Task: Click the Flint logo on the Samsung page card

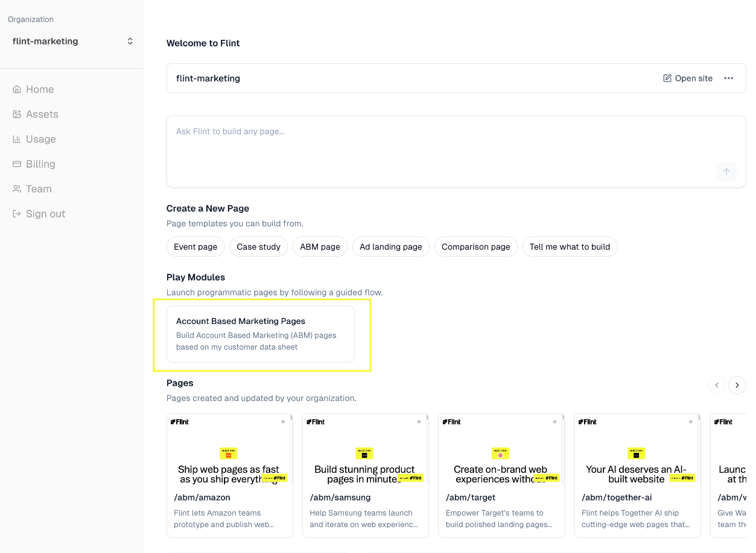Action: point(316,422)
